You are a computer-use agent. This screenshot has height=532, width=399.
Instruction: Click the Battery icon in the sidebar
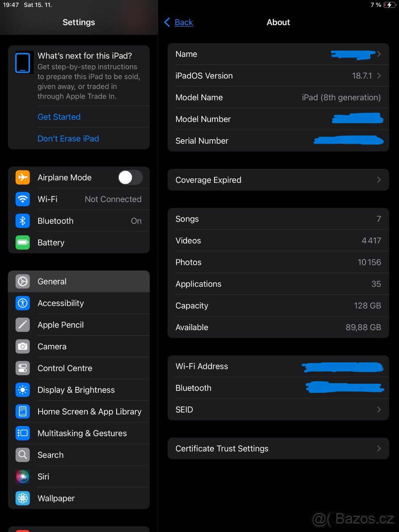[23, 243]
